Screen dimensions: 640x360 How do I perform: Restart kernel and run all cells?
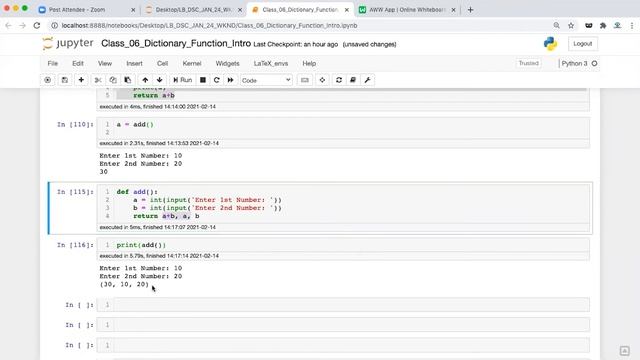click(x=231, y=80)
